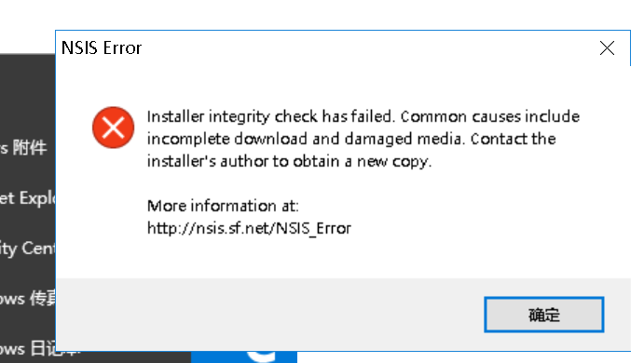Click the "Common causes include" phrase in the message

pos(490,116)
